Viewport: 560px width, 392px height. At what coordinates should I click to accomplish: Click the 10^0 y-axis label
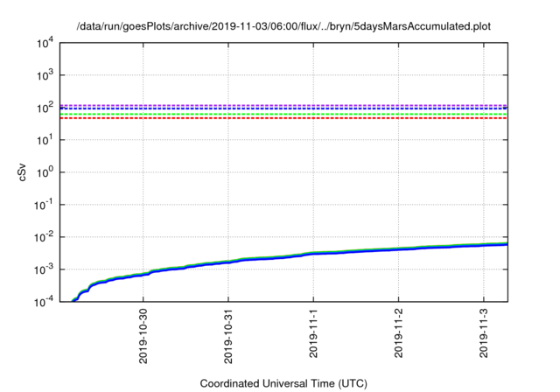coord(45,172)
